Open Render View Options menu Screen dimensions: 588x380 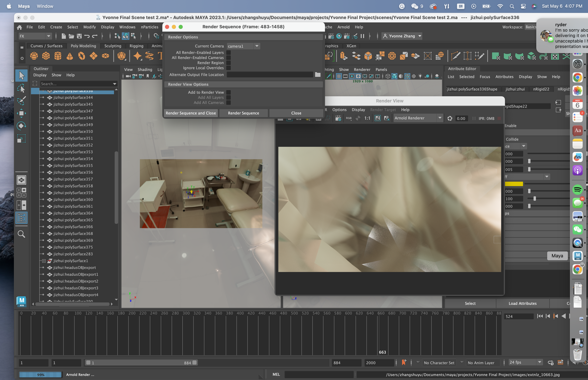pyautogui.click(x=339, y=110)
